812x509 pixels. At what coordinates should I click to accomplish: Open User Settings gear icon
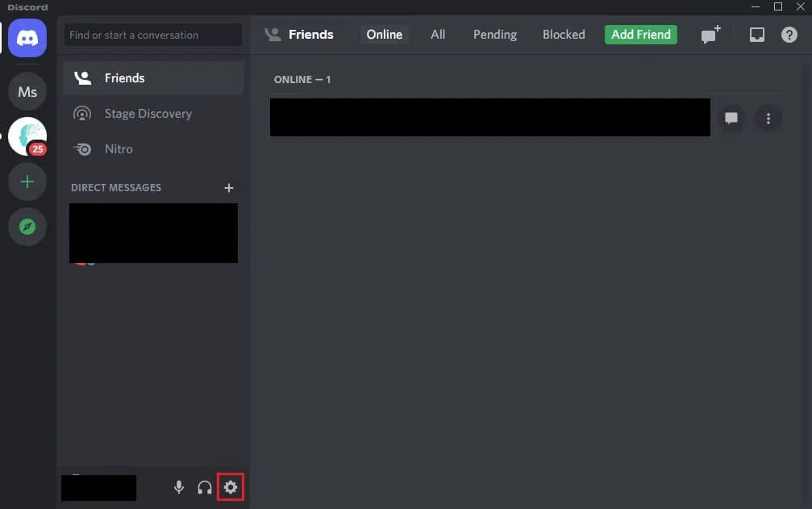[231, 487]
